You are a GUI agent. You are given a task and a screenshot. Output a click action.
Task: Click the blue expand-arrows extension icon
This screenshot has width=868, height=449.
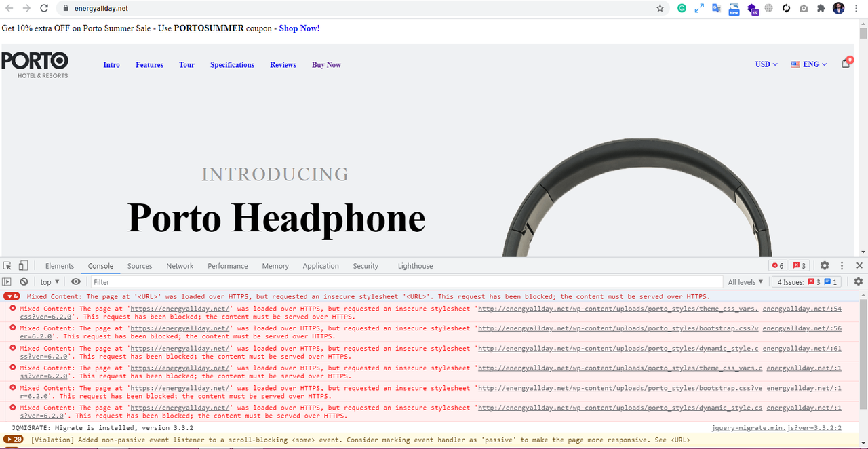699,8
